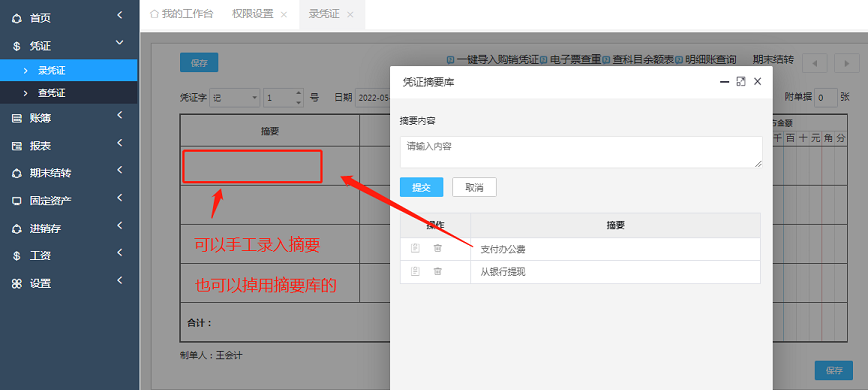Switch to 录凭证 tab
The image size is (868, 390).
coord(324,14)
